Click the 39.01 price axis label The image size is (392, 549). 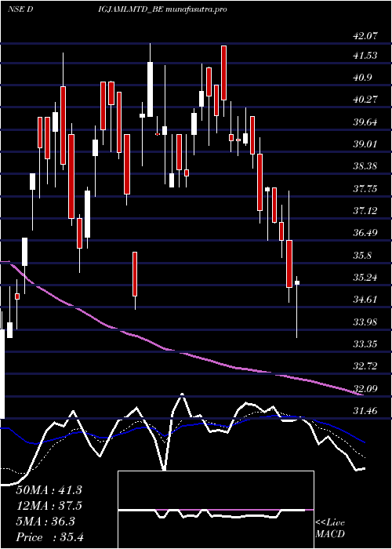tap(366, 144)
